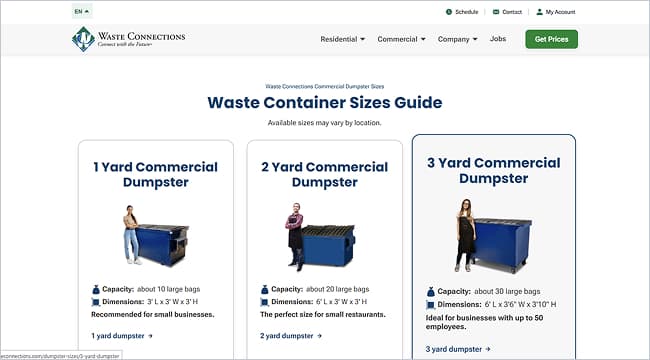
Task: Expand the Residential menu
Action: [x=343, y=39]
